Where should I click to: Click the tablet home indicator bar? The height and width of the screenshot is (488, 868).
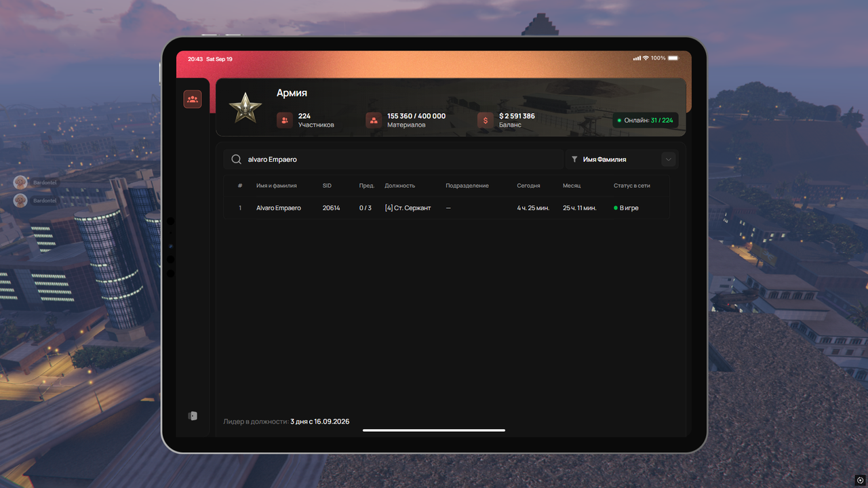point(434,430)
